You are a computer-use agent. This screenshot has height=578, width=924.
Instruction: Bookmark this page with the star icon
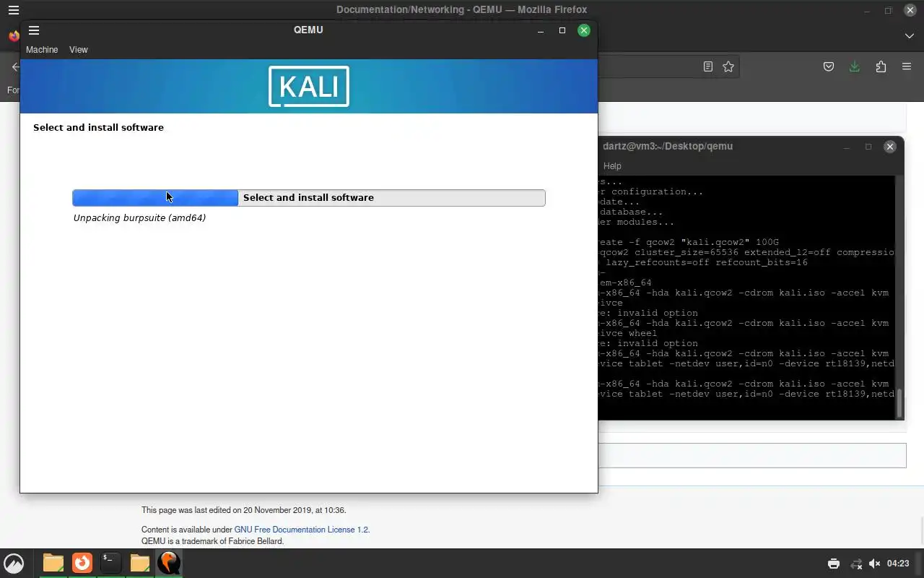click(728, 66)
